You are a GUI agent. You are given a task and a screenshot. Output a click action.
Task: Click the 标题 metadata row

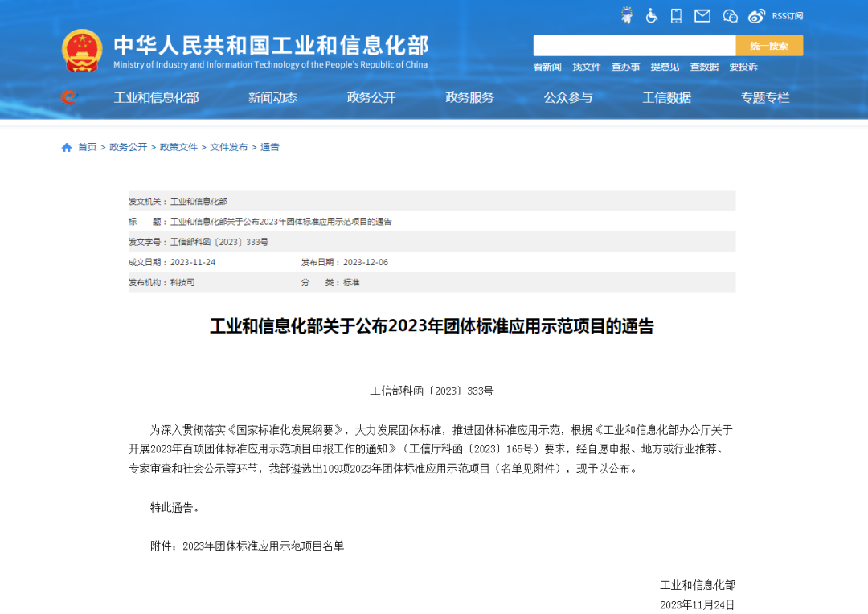click(x=432, y=222)
